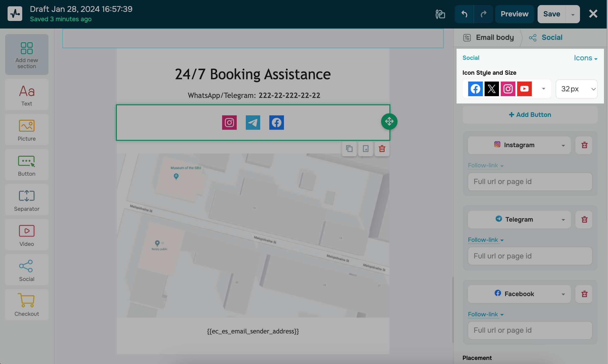Click the Preview button

pyautogui.click(x=514, y=14)
